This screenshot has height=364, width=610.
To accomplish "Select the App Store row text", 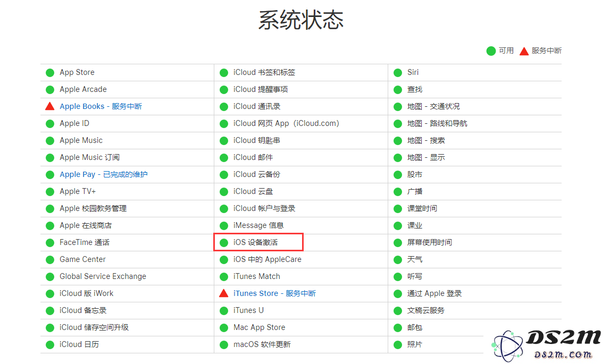I will (77, 72).
